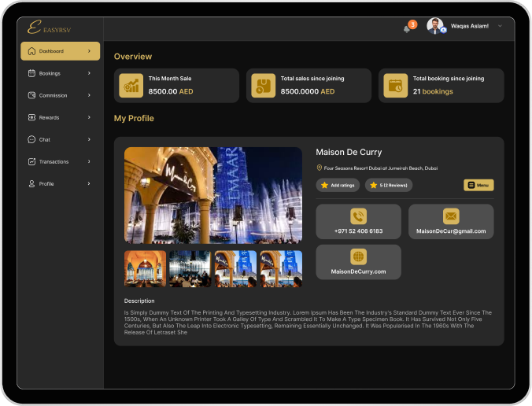Open Rewards section
The height and width of the screenshot is (406, 532).
click(x=61, y=117)
